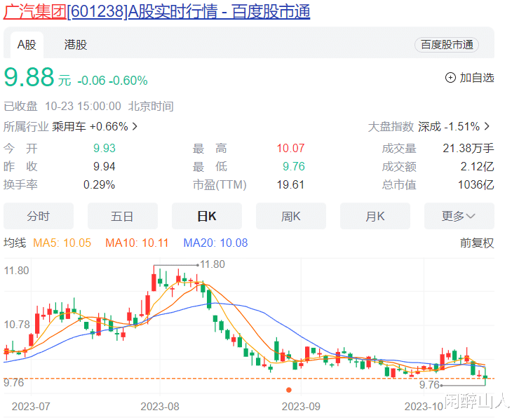The height and width of the screenshot is (420, 519).
Task: Expand the industry chevron after +0.66%
Action: click(135, 126)
